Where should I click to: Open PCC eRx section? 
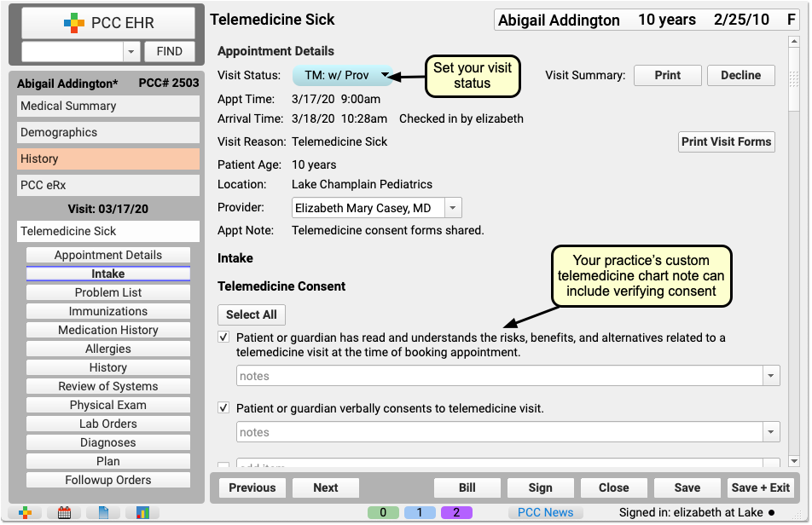click(108, 185)
